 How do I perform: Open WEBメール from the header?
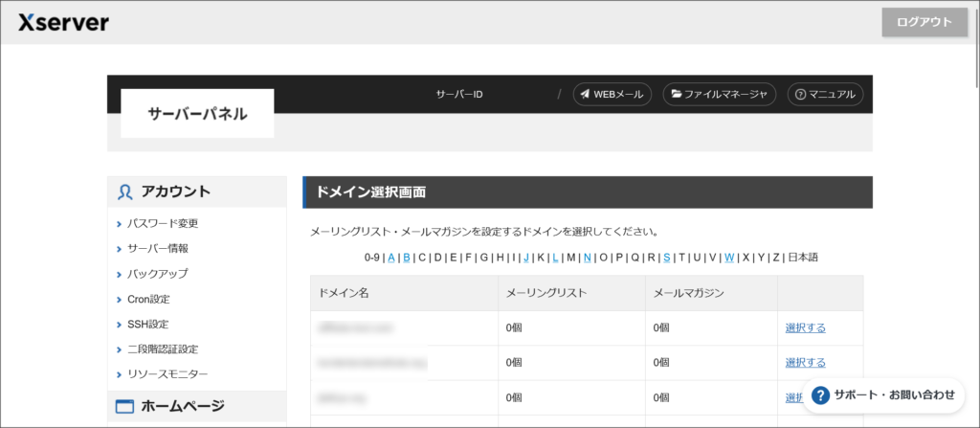coord(612,94)
